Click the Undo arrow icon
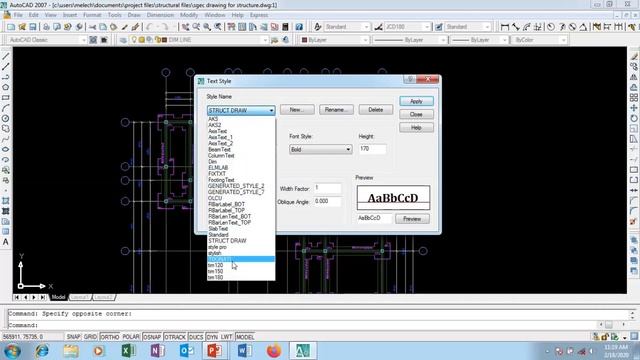This screenshot has height=360, width=640. point(149,27)
